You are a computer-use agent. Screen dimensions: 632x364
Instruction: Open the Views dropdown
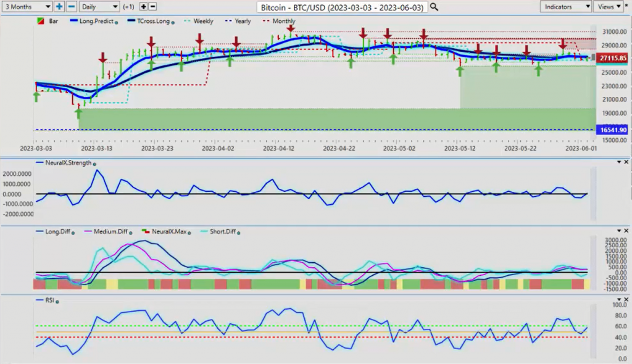609,6
